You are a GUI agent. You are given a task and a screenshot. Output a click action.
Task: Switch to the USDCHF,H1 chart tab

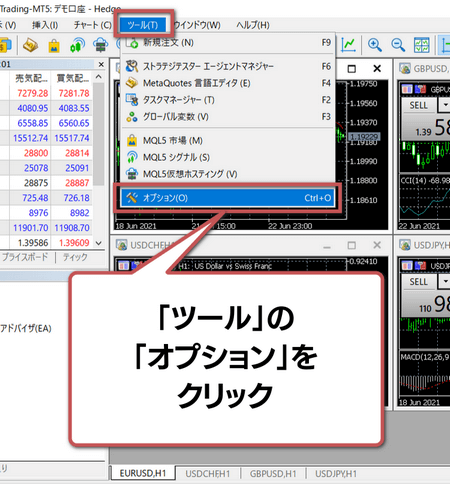pos(207,474)
